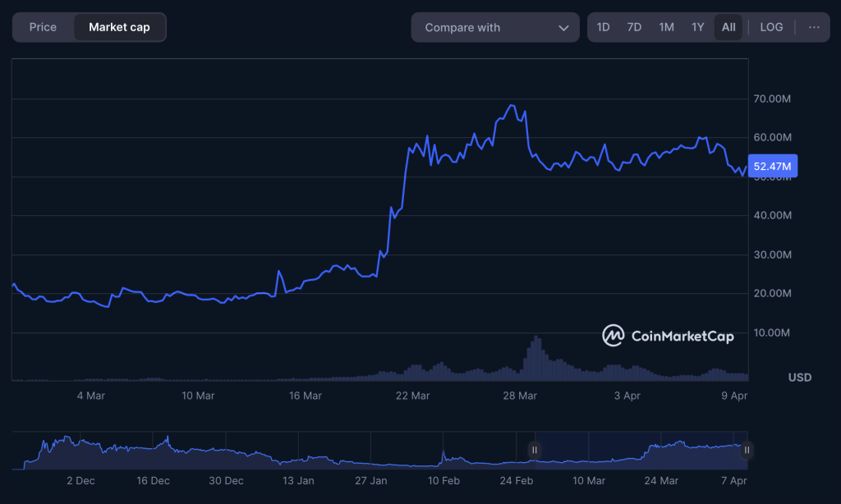The image size is (841, 504).
Task: Switch to the 7D tab
Action: [x=634, y=27]
